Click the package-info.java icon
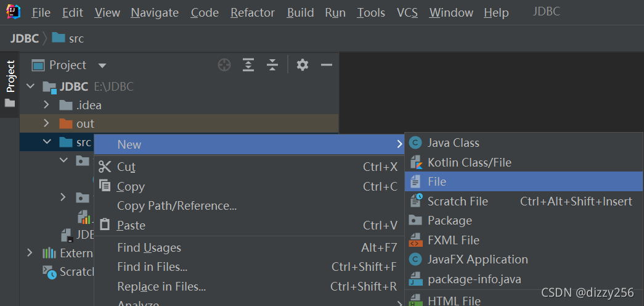Viewport: 644px width, 306px height. pos(416,279)
